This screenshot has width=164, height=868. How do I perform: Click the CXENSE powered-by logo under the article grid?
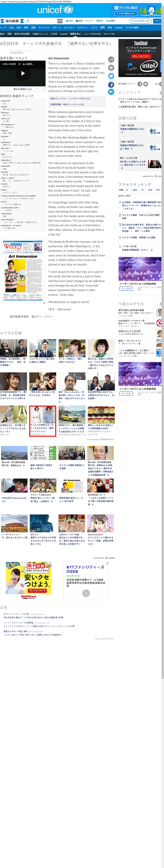[110, 558]
